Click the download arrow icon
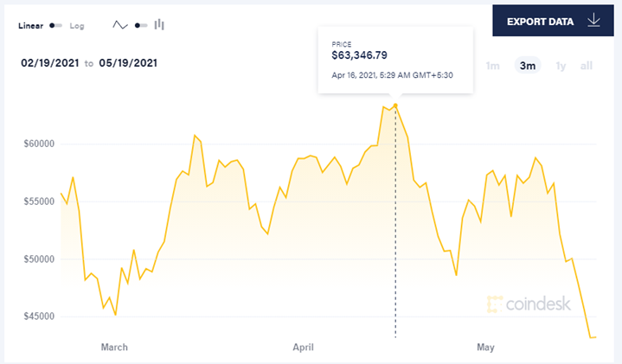The width and height of the screenshot is (622, 364). coord(593,20)
